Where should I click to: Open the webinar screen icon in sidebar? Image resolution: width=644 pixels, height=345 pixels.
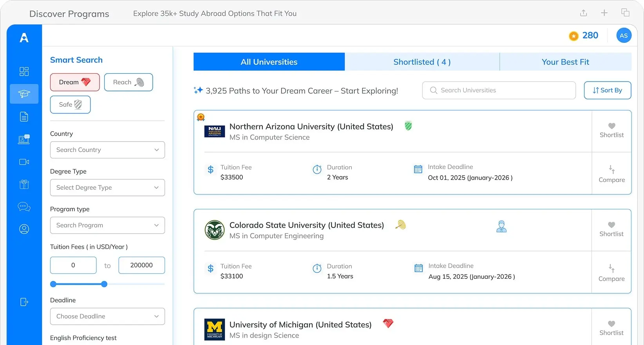click(x=24, y=139)
